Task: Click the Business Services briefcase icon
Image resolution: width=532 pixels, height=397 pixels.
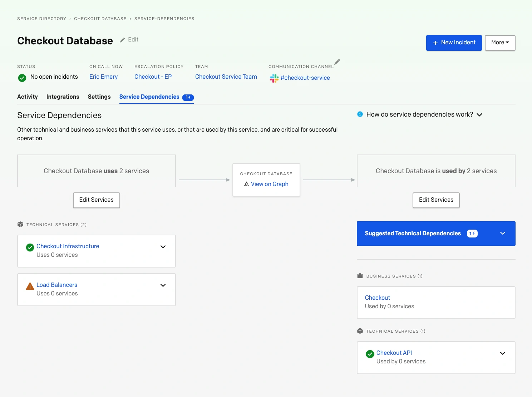Action: [360, 276]
